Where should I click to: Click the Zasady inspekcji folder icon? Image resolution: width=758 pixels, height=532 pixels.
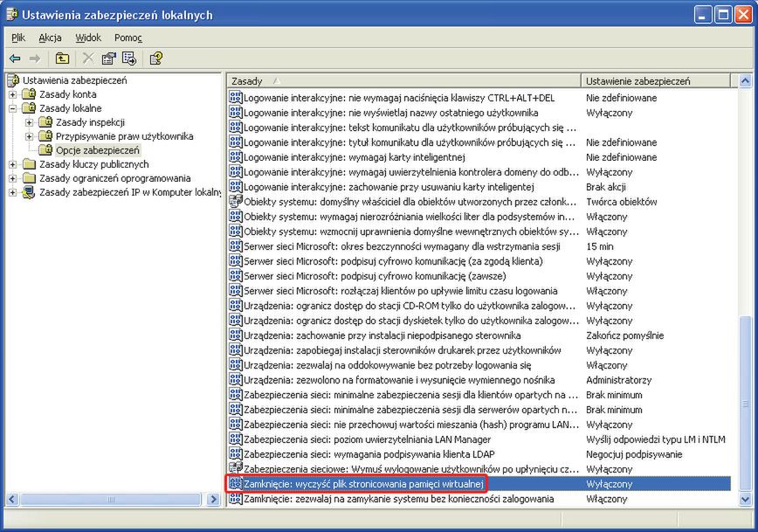46,122
